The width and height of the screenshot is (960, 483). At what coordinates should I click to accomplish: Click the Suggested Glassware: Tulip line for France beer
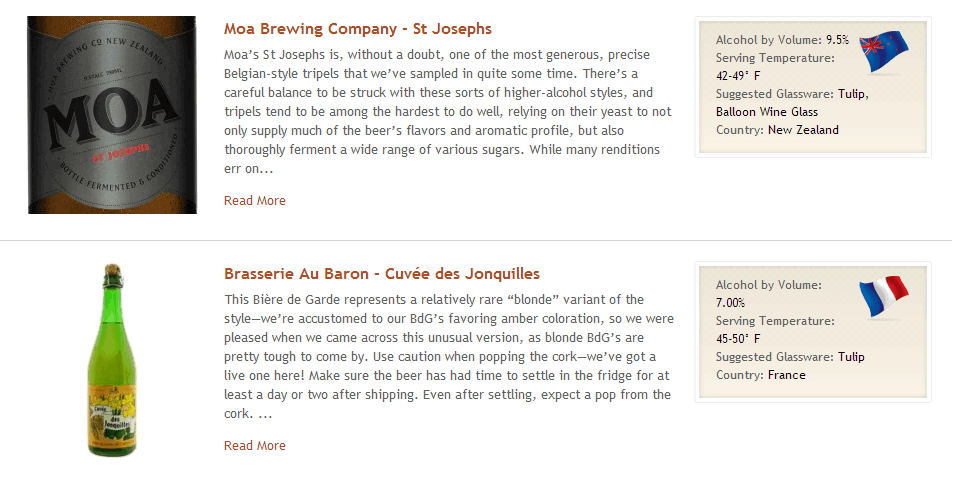click(790, 357)
